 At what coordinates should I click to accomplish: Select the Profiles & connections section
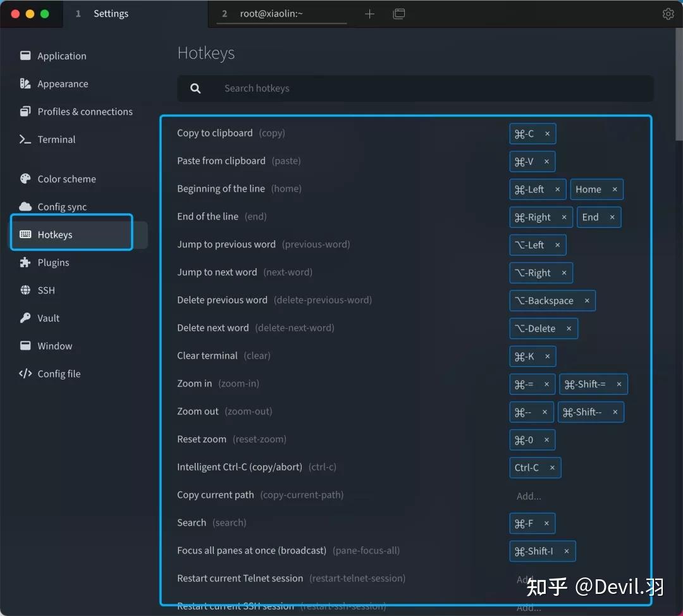click(83, 111)
